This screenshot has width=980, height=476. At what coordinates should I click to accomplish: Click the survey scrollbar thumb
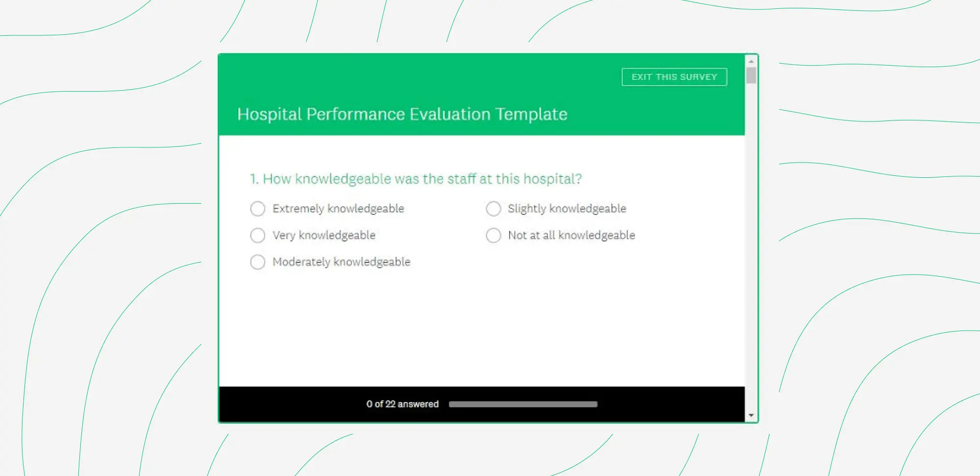point(751,75)
